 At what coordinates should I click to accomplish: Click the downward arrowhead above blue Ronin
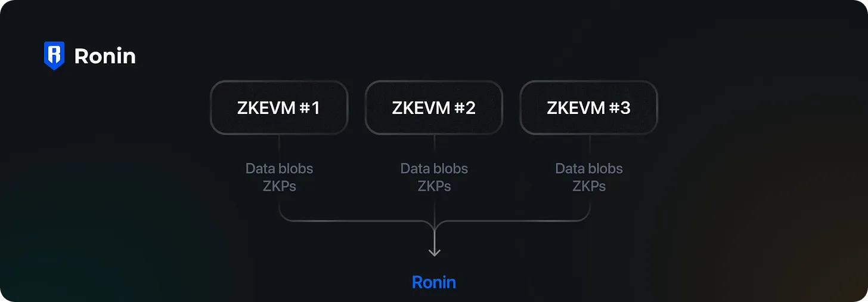[435, 252]
